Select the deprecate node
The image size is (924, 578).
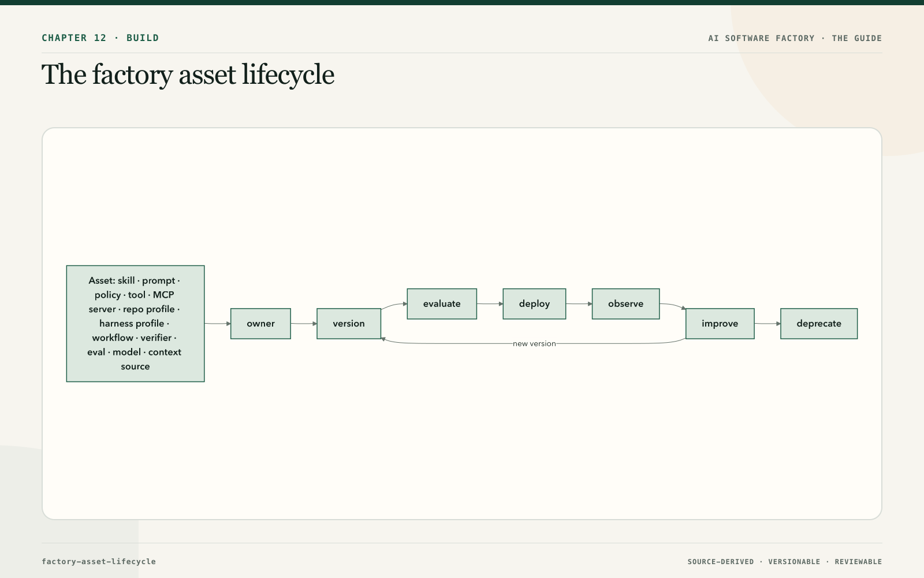tap(819, 324)
